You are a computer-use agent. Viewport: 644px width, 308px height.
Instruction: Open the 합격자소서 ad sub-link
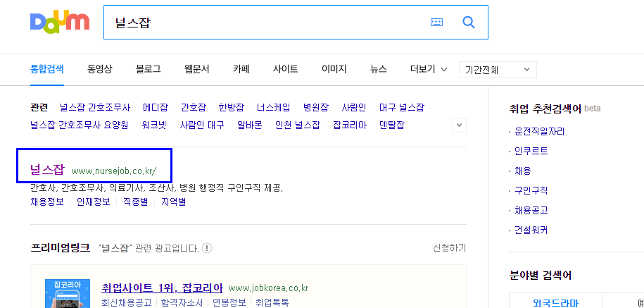click(182, 302)
